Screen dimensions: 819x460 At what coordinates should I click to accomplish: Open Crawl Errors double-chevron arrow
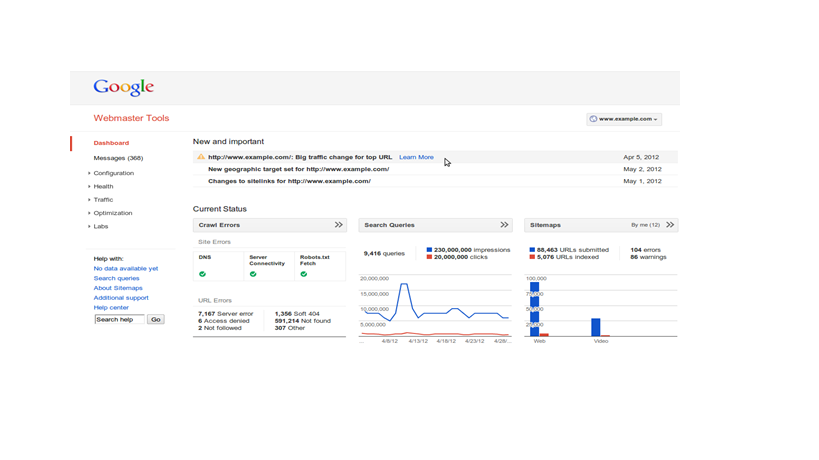click(x=338, y=225)
